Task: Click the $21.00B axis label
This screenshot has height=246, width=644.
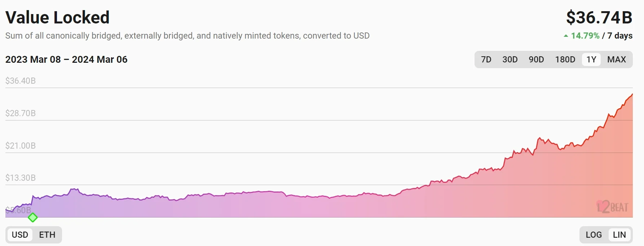Action: [x=21, y=146]
